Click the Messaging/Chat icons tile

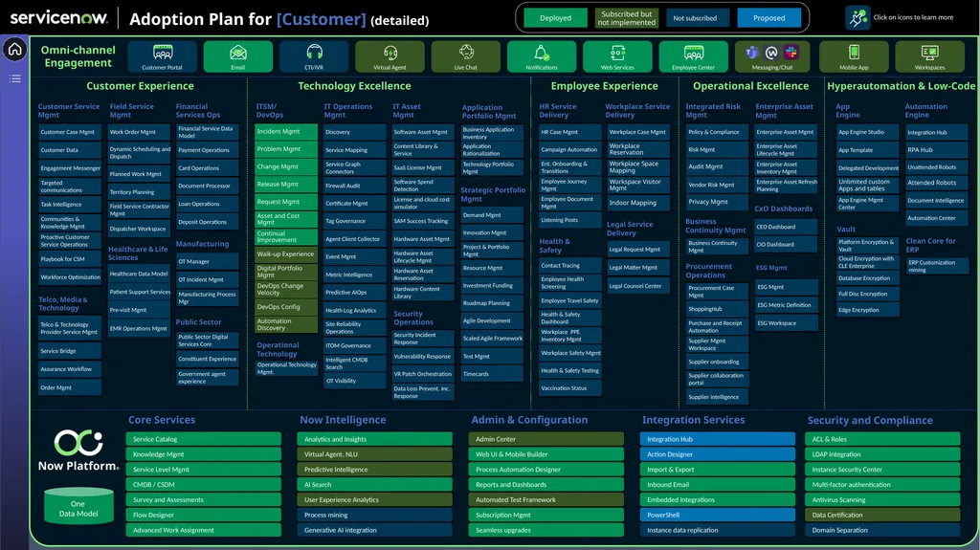point(772,56)
